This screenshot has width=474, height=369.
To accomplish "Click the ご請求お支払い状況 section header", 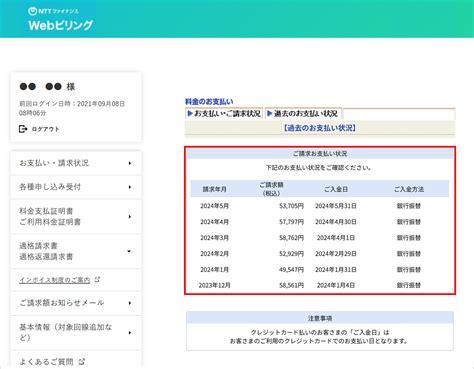I will tap(320, 154).
